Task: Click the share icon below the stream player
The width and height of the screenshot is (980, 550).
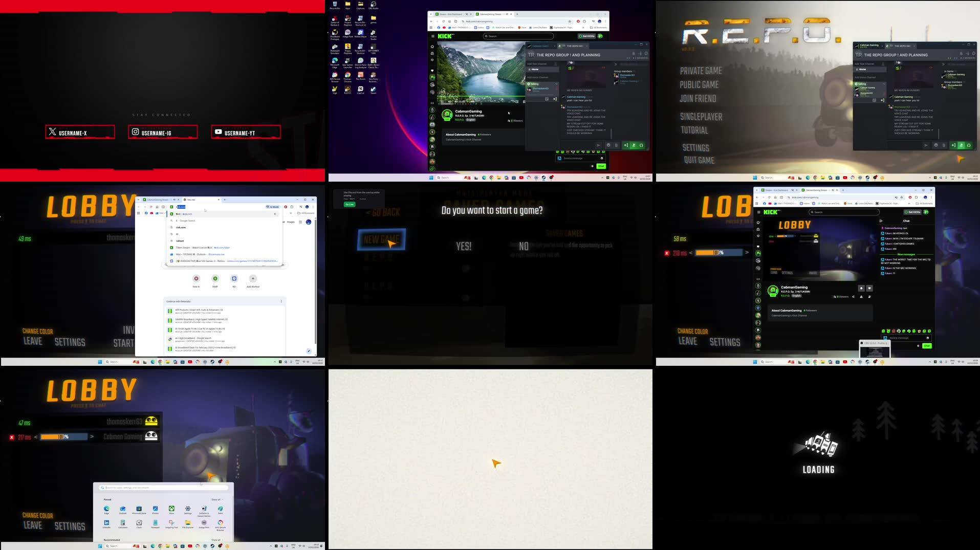Action: 853,297
